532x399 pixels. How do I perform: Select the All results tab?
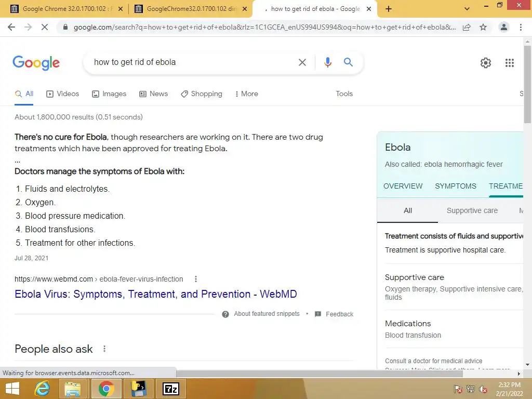click(x=24, y=94)
